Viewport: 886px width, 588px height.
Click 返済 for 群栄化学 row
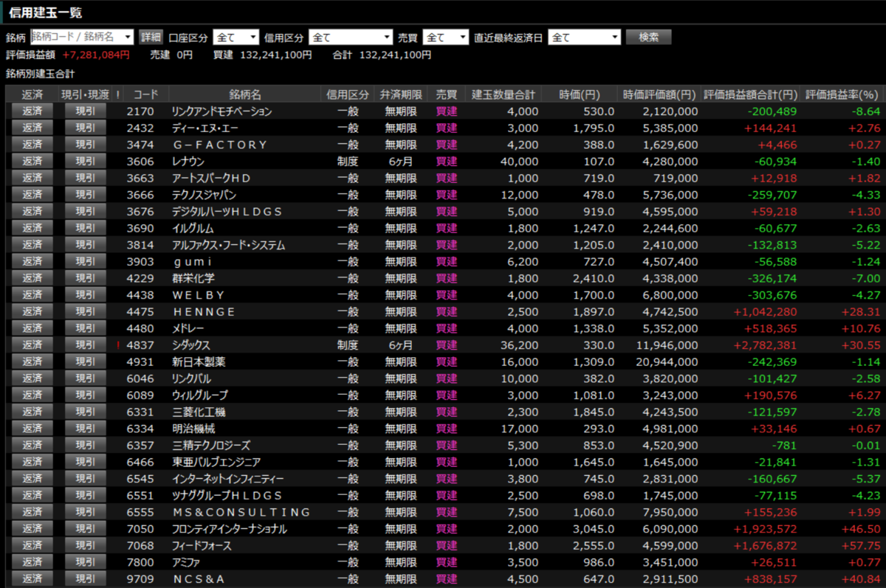click(x=32, y=278)
